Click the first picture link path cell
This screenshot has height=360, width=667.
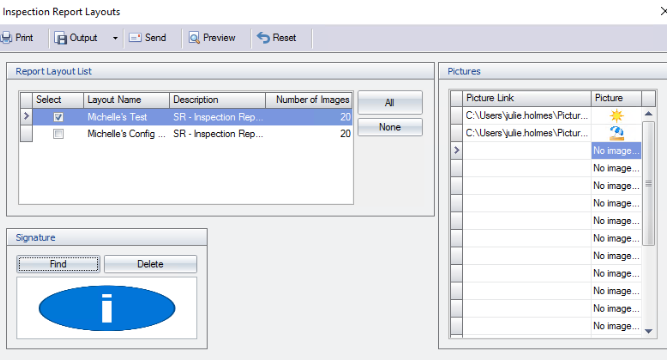click(x=527, y=115)
